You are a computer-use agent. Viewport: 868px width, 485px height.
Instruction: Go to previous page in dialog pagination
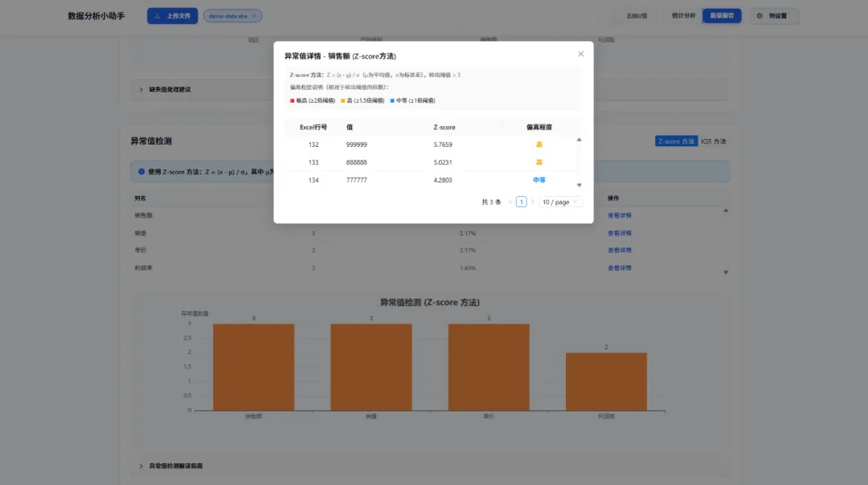(x=510, y=202)
